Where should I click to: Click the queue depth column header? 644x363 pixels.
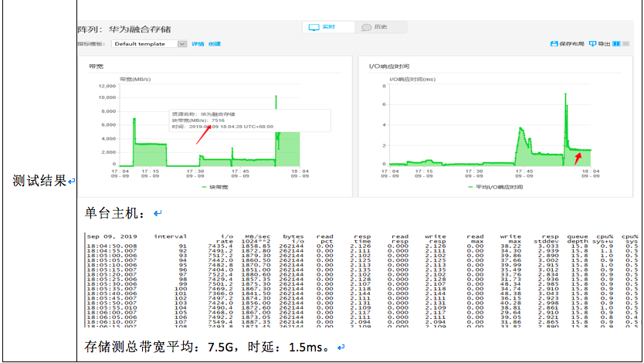point(578,239)
